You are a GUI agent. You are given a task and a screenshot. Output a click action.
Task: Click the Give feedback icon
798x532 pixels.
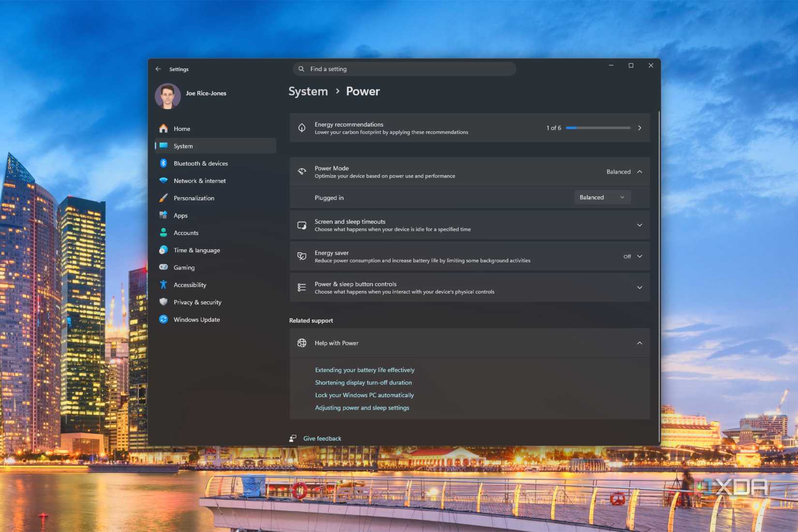point(293,438)
